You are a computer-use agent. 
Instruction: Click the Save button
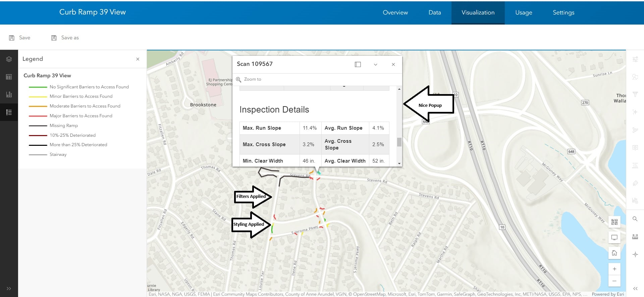pyautogui.click(x=20, y=38)
